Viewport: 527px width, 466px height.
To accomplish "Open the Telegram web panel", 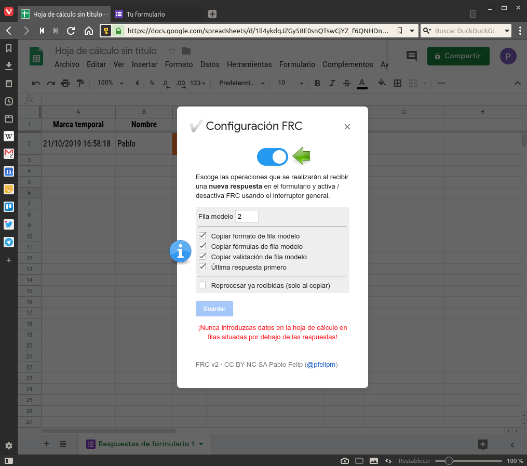I will tap(9, 242).
